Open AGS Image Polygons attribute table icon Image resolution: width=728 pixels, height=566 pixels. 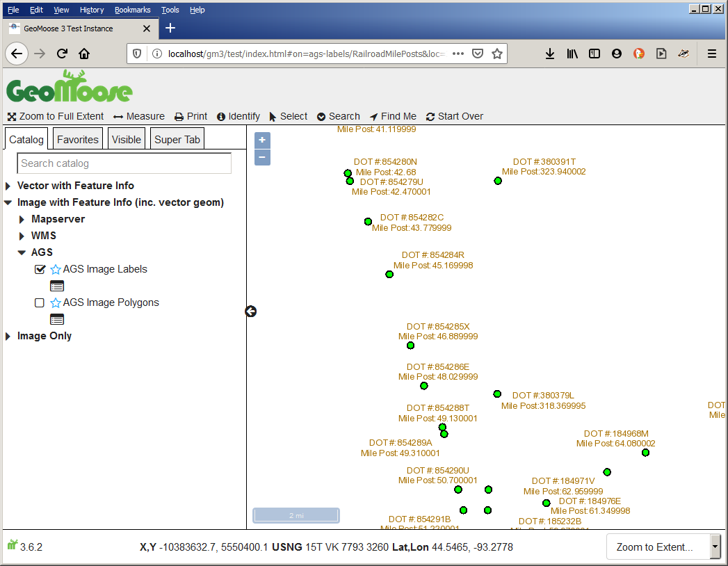coord(57,319)
